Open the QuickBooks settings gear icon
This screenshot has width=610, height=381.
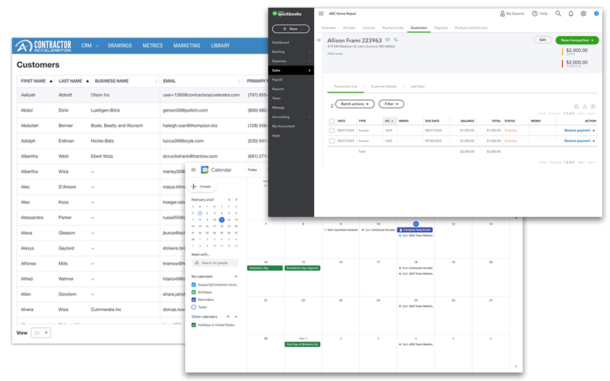(583, 14)
